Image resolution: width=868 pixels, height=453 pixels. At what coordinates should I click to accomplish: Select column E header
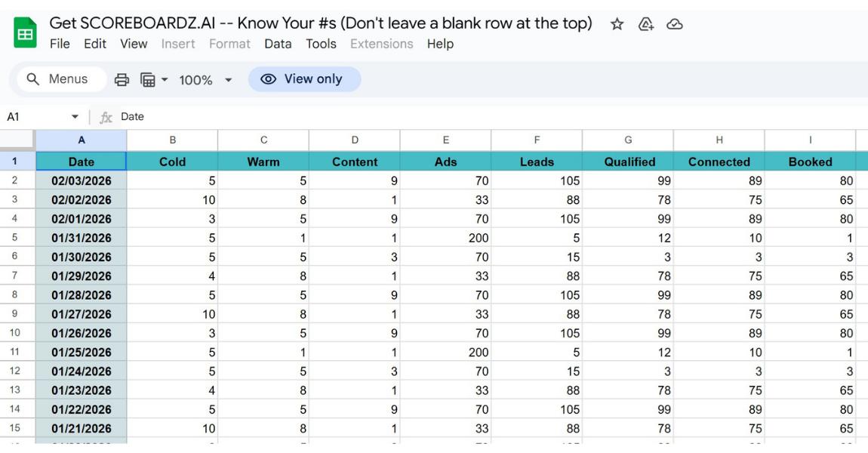445,140
